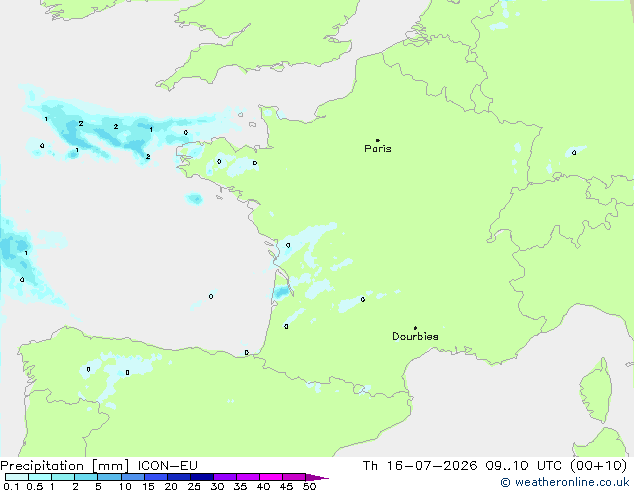This screenshot has width=634, height=490.
Task: Pick the 20–25 mm legend color swatch
Action: [x=179, y=477]
